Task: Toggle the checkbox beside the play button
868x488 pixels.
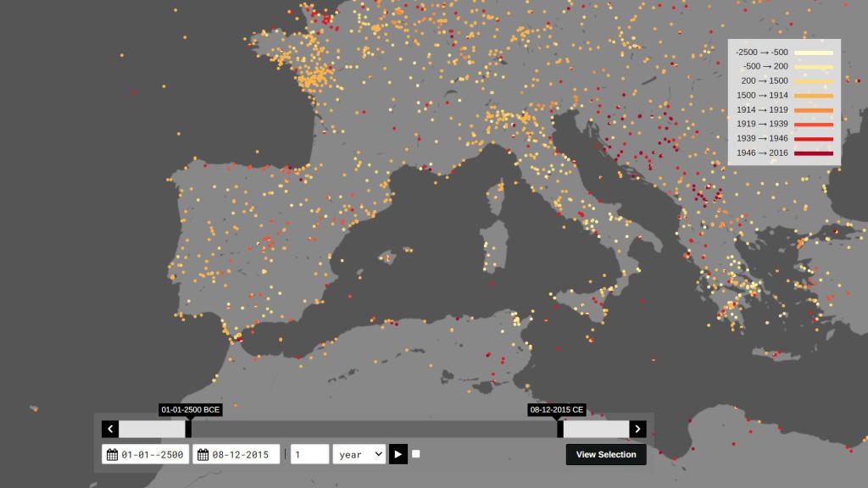Action: 415,453
